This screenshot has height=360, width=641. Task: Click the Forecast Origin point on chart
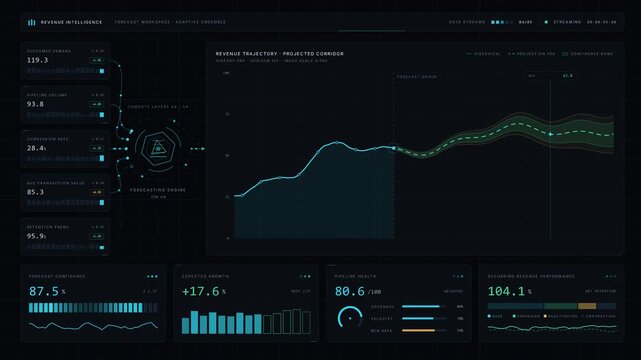point(394,148)
